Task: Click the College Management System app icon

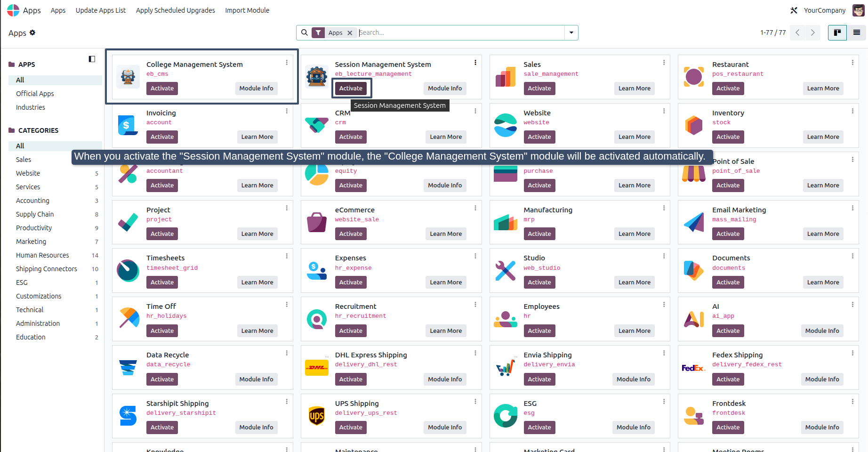Action: point(128,76)
